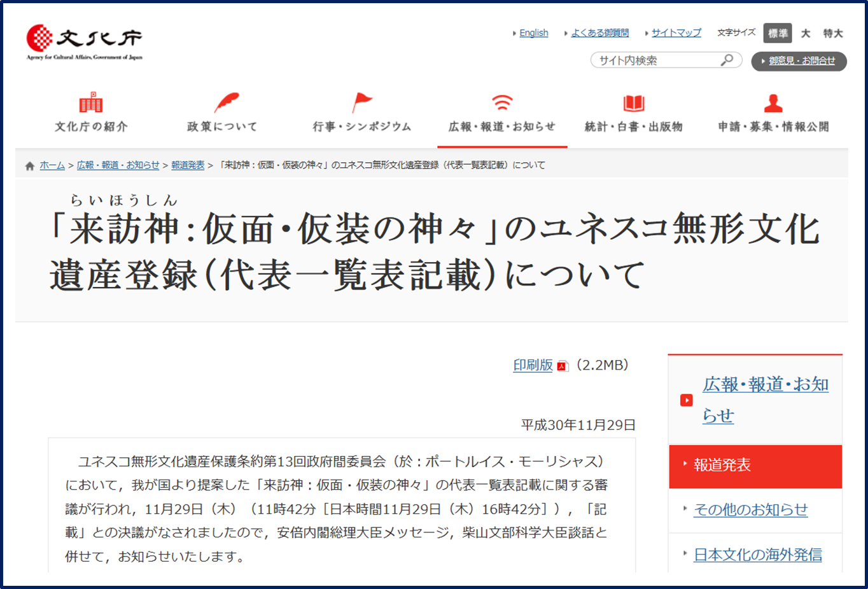Screen dimensions: 868x589
Task: Switch the site to English
Action: [x=533, y=33]
